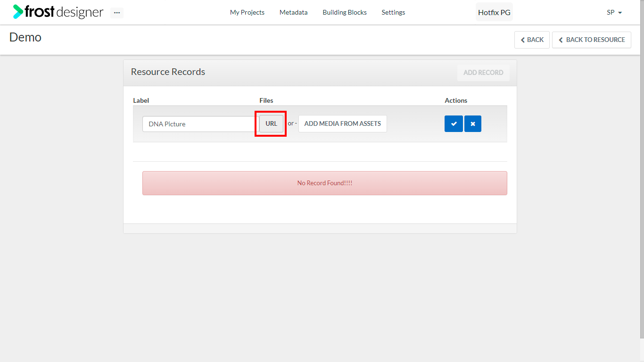Open the SP user dropdown
Image resolution: width=644 pixels, height=362 pixels.
click(614, 13)
